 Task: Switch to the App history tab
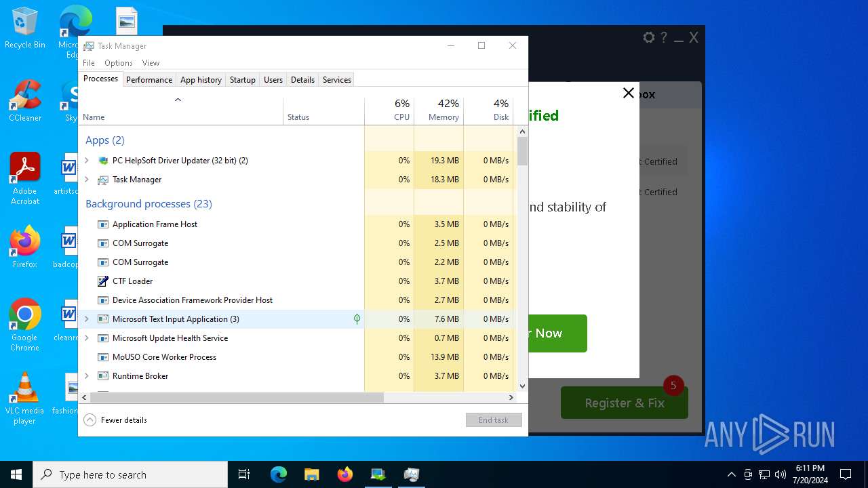[x=201, y=80]
